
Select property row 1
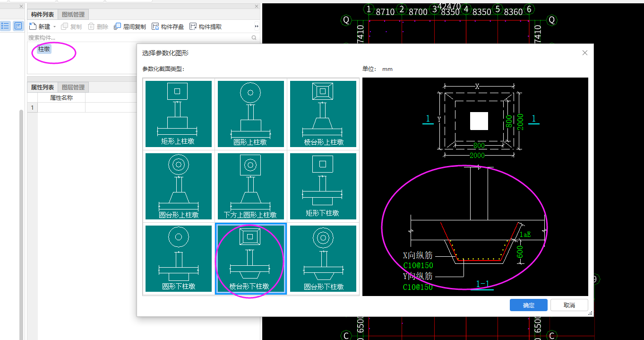tap(32, 107)
